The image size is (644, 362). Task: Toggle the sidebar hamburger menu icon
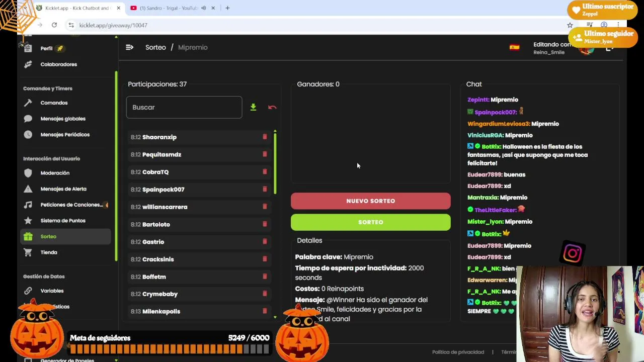click(129, 47)
